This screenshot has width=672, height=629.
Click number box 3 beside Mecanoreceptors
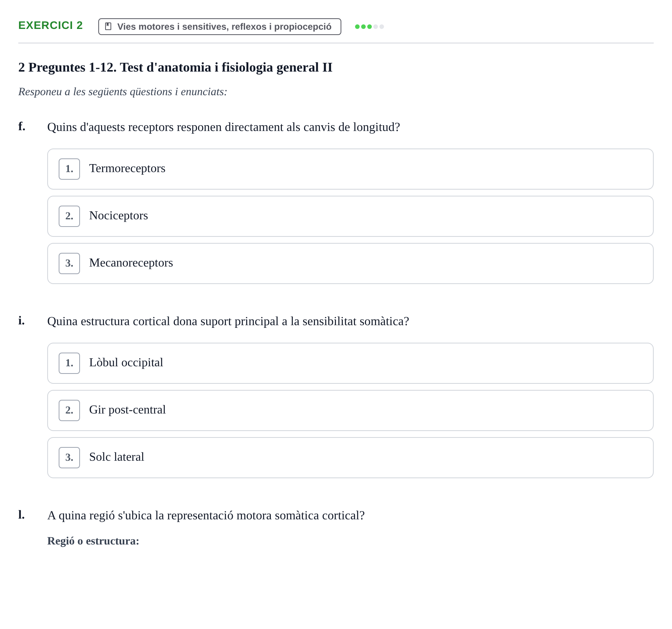click(69, 263)
